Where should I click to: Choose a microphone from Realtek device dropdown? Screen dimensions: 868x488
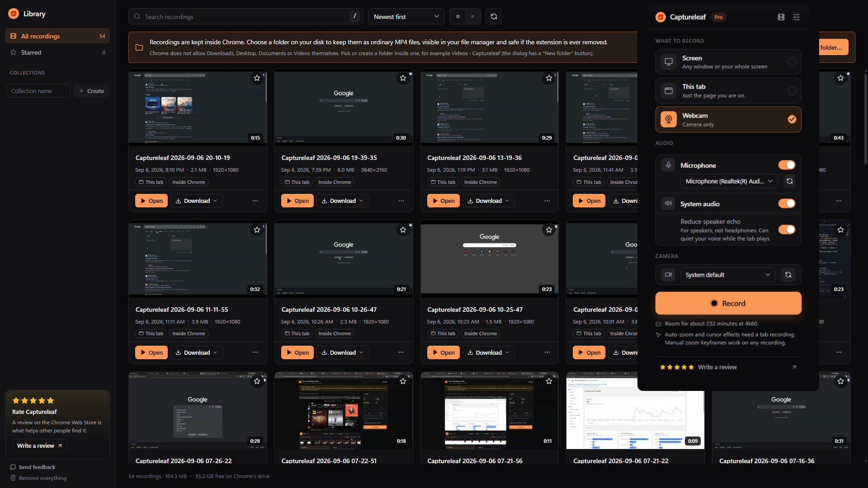(x=729, y=181)
